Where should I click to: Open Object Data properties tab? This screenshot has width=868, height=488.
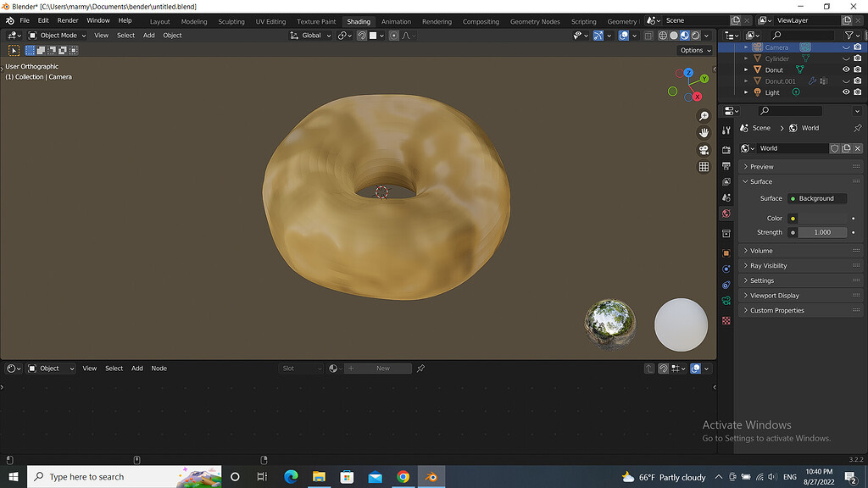[x=726, y=301]
